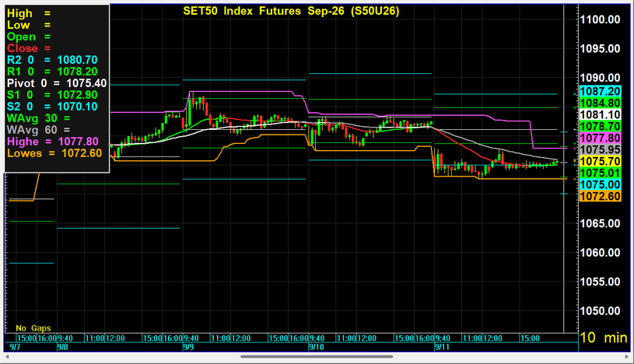Viewport: 634px width, 364px height.
Task: Click the gray 1075.95 price label
Action: 600,149
